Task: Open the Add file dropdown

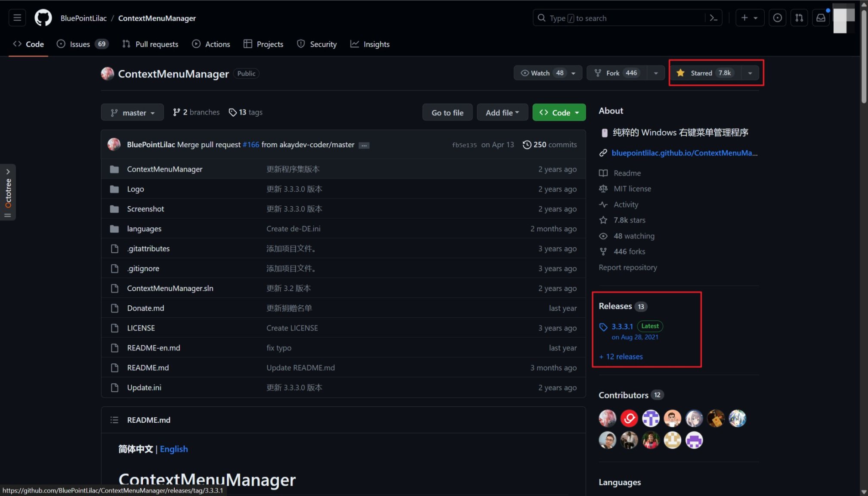Action: [x=502, y=112]
